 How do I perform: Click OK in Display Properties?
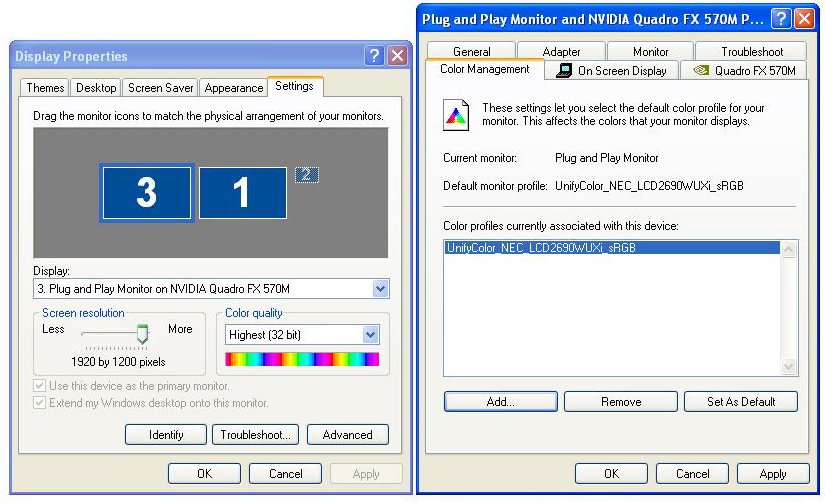[204, 474]
